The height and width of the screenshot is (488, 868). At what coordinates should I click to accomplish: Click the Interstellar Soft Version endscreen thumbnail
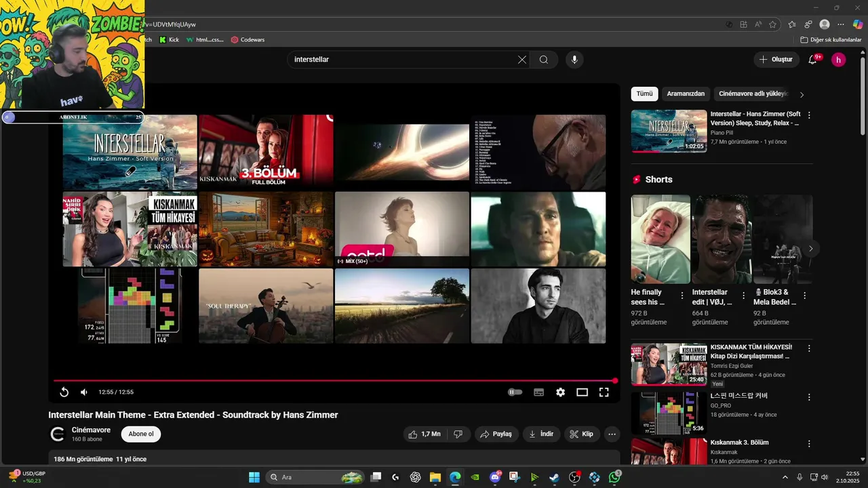[x=130, y=152]
